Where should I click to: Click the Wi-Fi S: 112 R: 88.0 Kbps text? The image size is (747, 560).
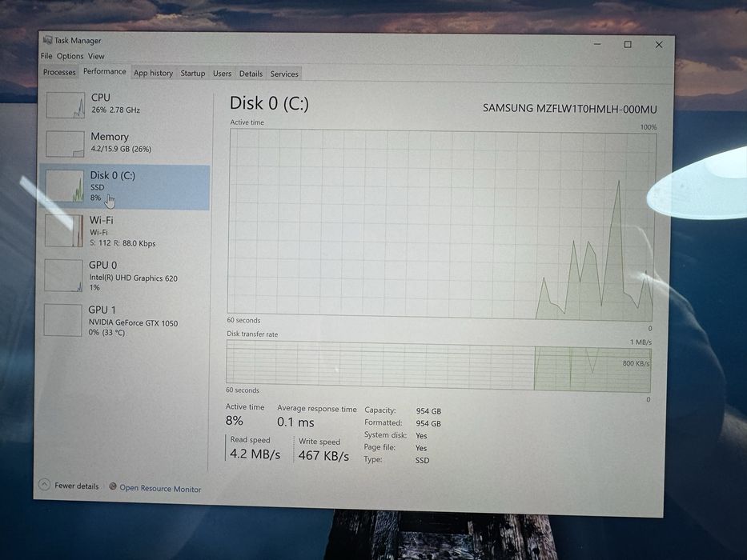pos(122,243)
